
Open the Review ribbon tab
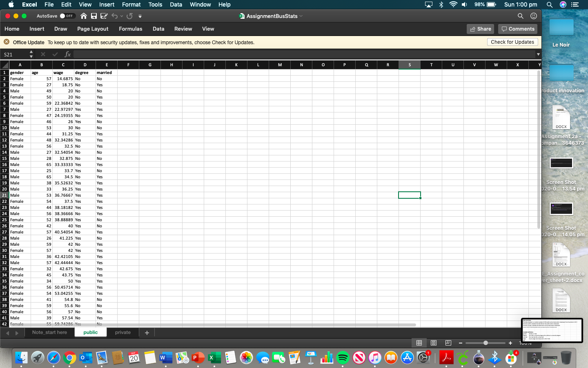point(183,29)
